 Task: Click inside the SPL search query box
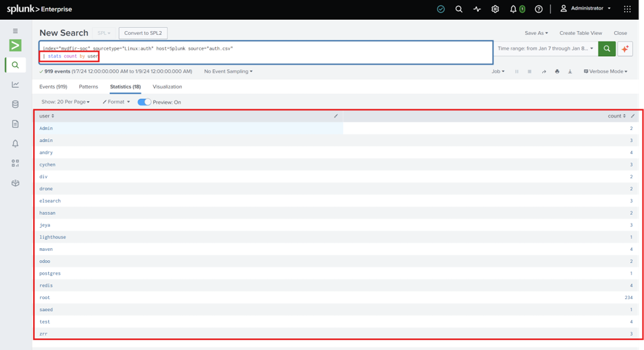(266, 52)
